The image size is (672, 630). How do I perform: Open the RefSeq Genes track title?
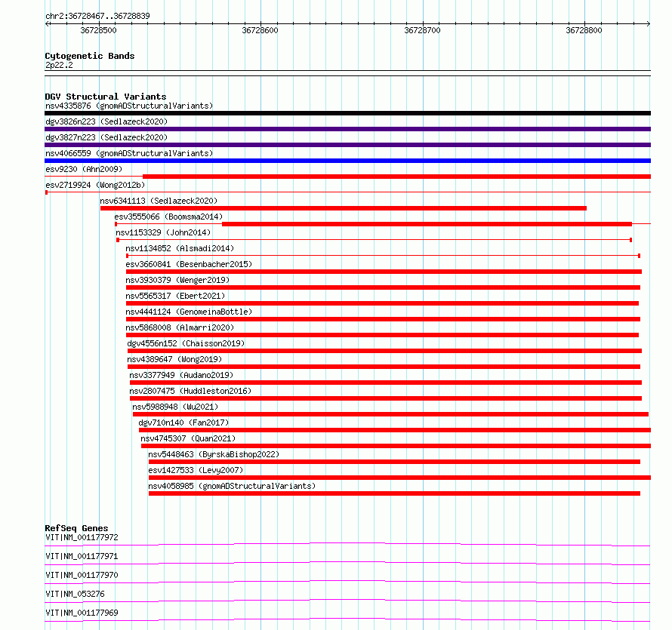click(76, 528)
